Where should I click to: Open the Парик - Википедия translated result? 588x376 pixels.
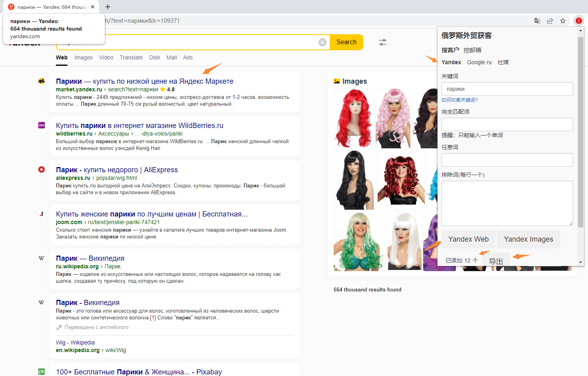pos(88,303)
